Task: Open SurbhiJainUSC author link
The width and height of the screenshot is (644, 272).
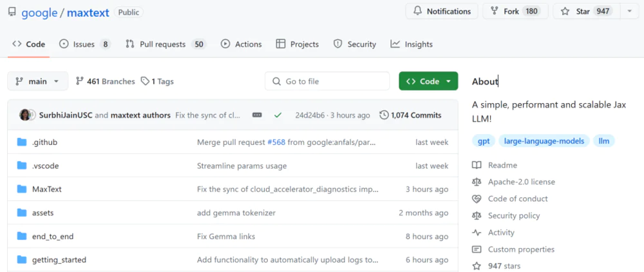Action: pyautogui.click(x=66, y=115)
